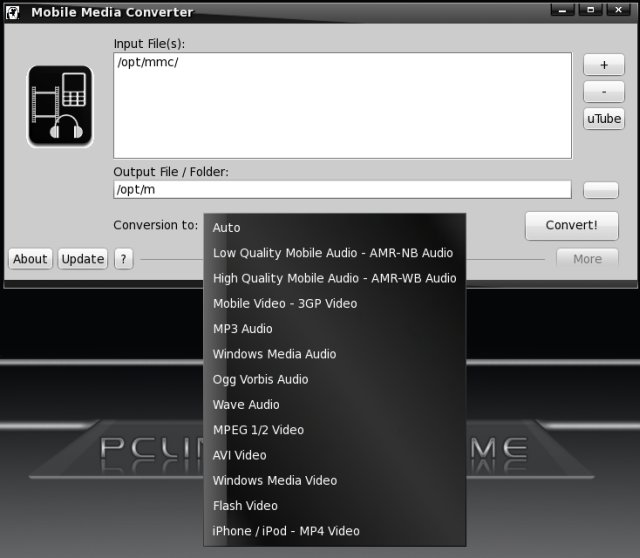The height and width of the screenshot is (558, 640).
Task: Choose Windows Media Video format
Action: pyautogui.click(x=334, y=481)
